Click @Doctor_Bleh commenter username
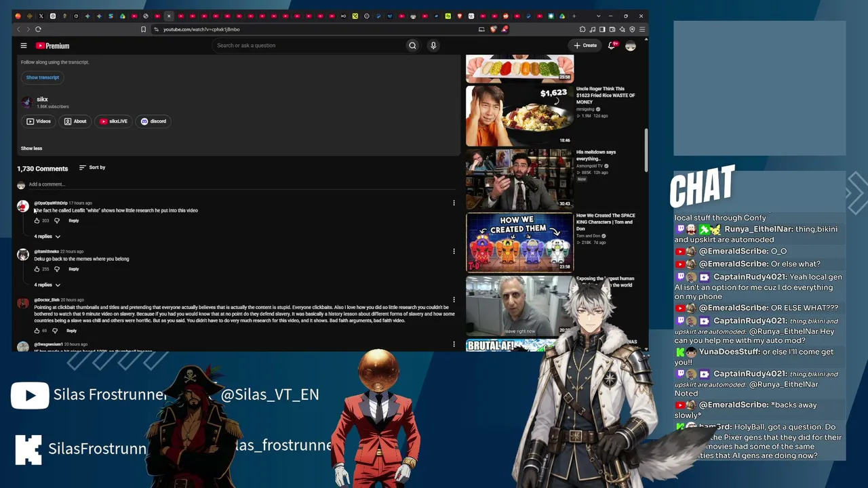The height and width of the screenshot is (488, 868). tap(47, 300)
